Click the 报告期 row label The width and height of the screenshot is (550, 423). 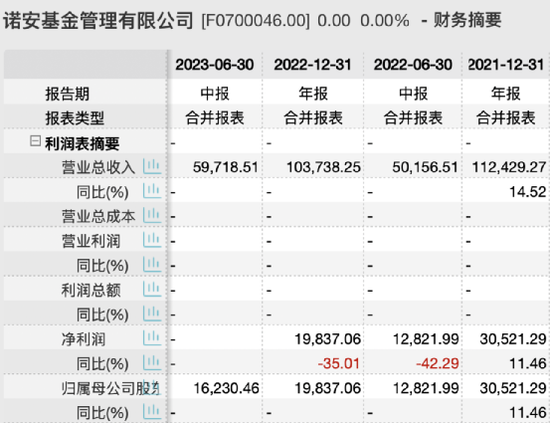pyautogui.click(x=67, y=94)
